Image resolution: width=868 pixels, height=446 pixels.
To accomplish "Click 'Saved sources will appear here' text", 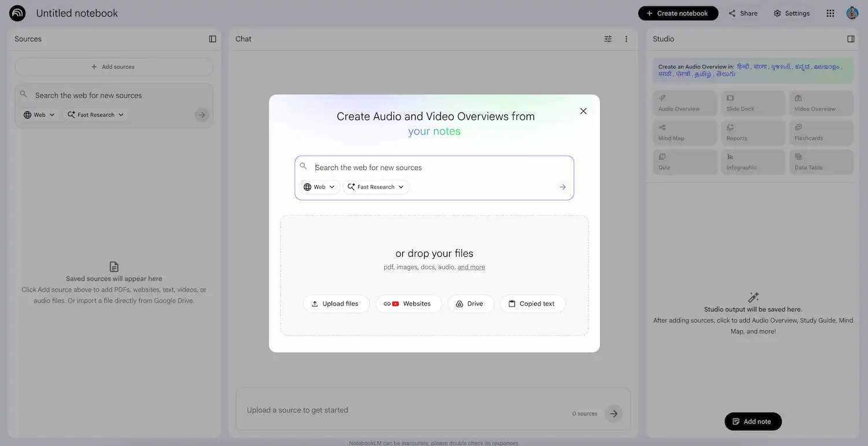I will point(114,279).
